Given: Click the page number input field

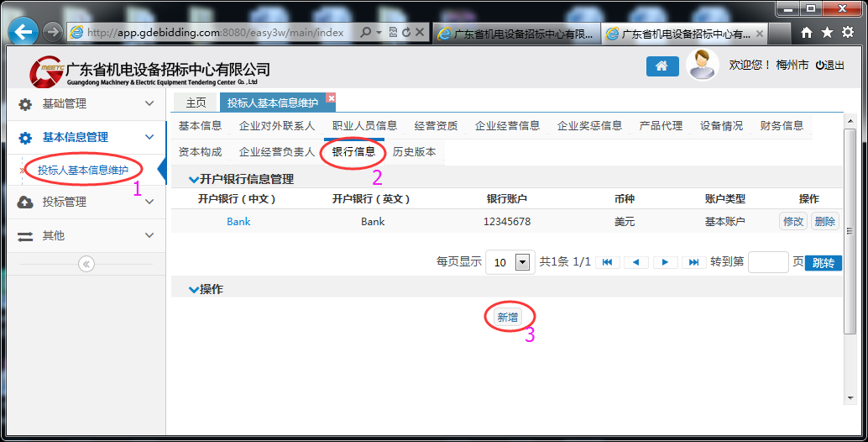Looking at the screenshot, I should [768, 262].
